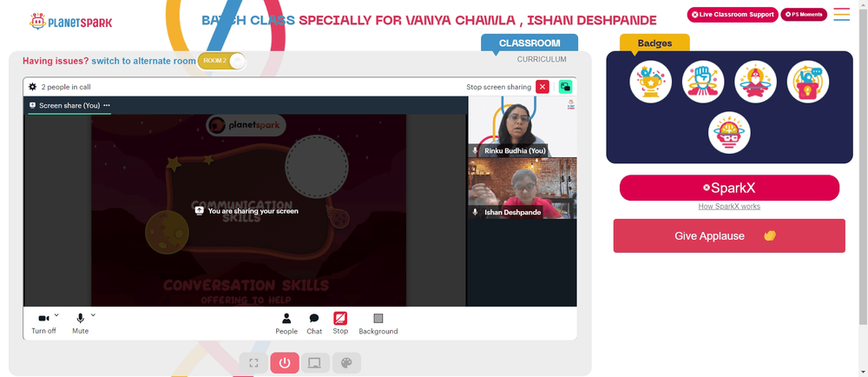
Task: Click the PlanetSpark logo
Action: click(71, 22)
